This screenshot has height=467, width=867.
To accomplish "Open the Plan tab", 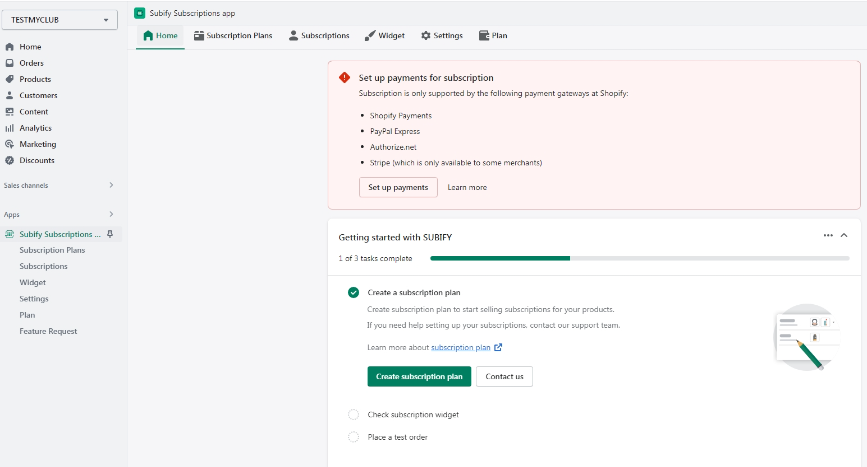I will [493, 35].
